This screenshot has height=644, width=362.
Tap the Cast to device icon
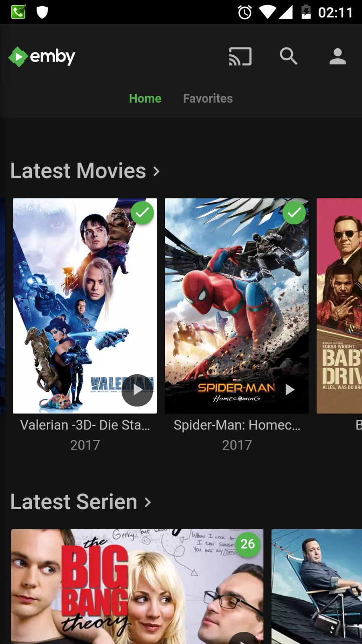240,56
